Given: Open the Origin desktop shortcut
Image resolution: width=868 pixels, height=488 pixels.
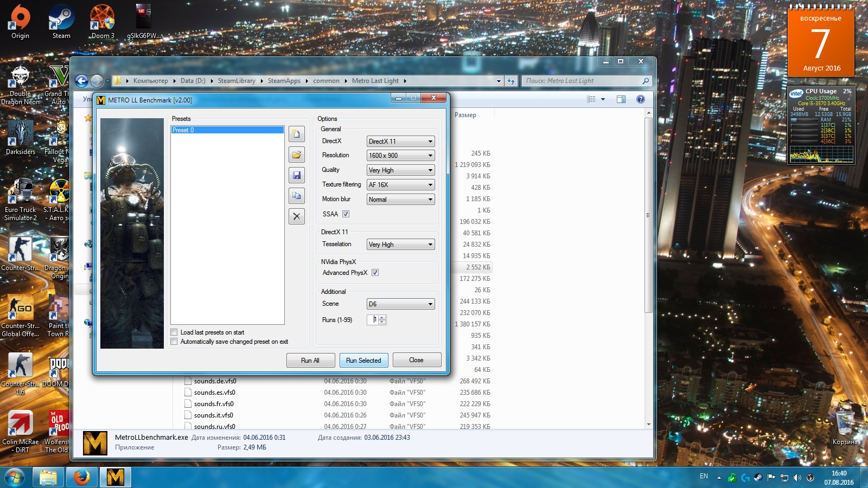Looking at the screenshot, I should (20, 22).
